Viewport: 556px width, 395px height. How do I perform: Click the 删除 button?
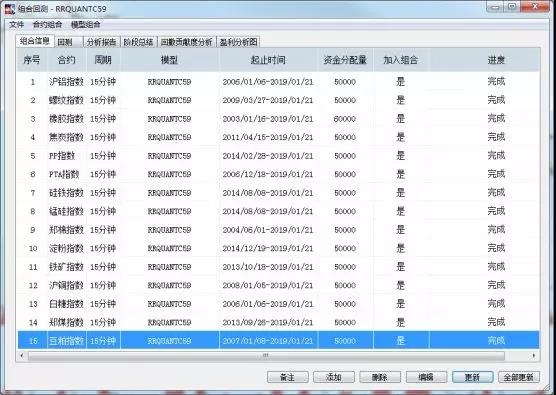tap(380, 377)
